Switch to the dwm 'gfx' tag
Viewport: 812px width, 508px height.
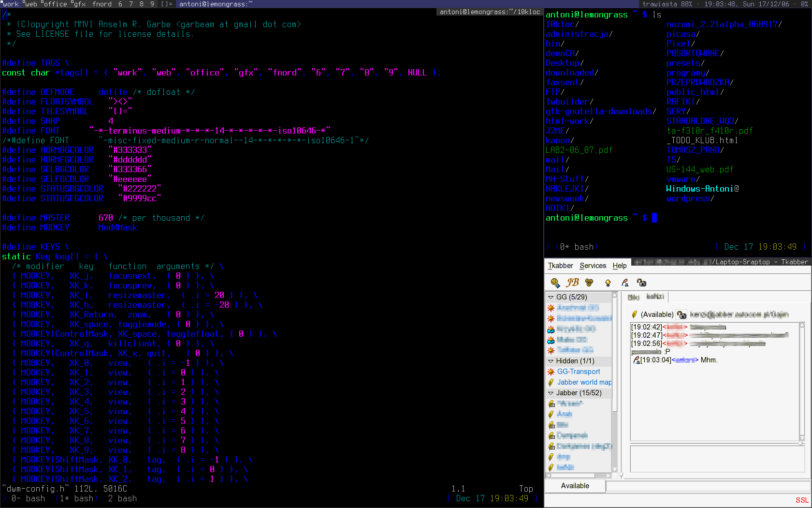pos(79,4)
